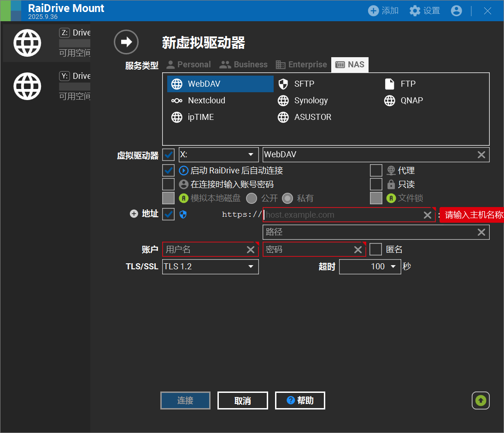The image size is (504, 433).
Task: Switch to the Business service tab
Action: click(x=244, y=65)
